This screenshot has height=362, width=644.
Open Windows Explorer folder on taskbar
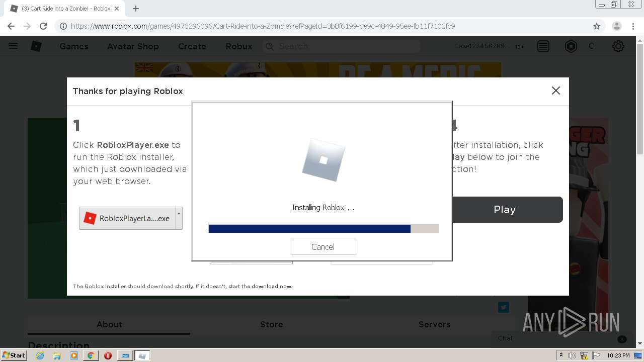click(57, 355)
